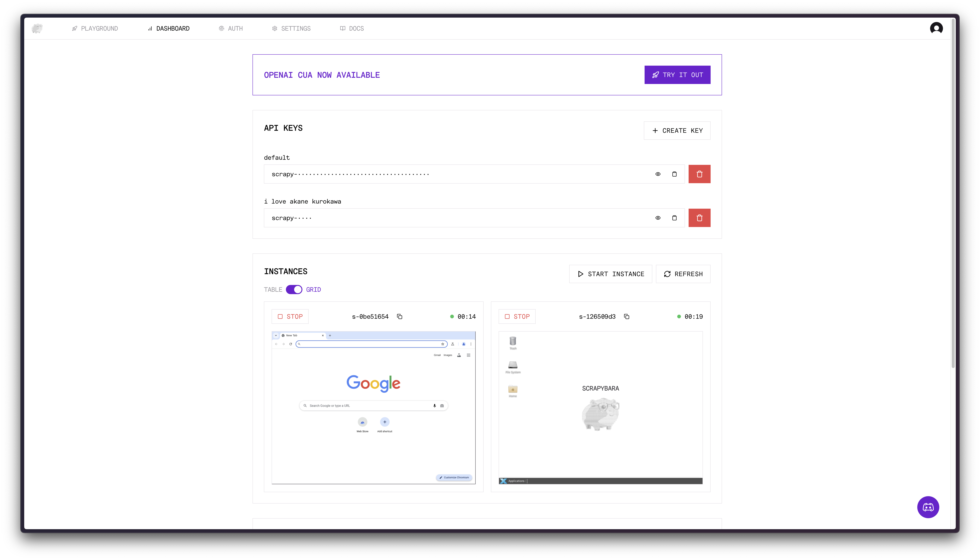The width and height of the screenshot is (980, 560).
Task: Copy the 'i love akane kurokawa' key
Action: 674,218
